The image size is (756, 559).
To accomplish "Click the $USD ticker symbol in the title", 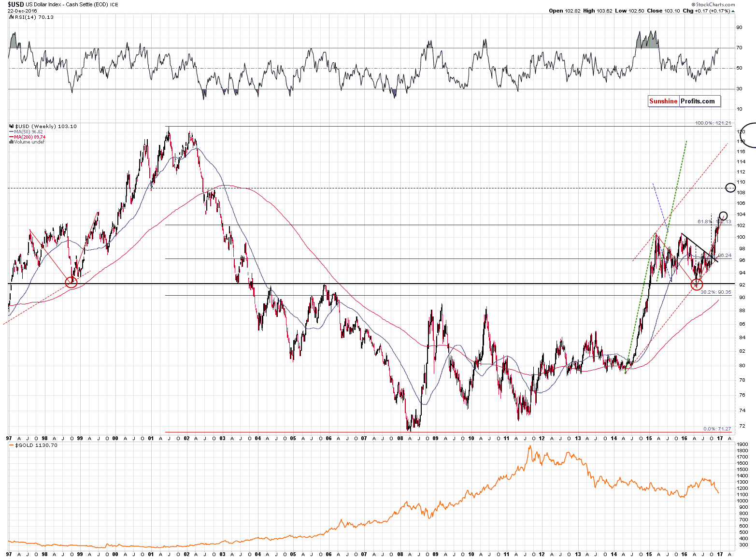I will click(x=16, y=4).
